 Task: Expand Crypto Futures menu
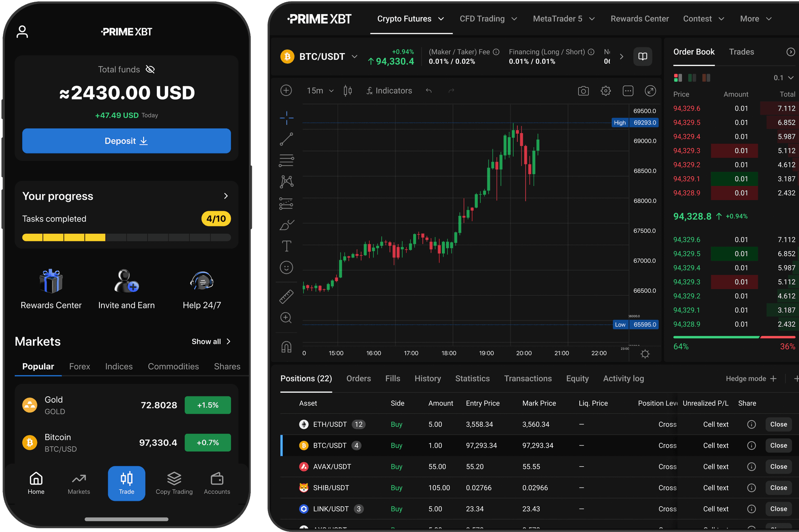tap(411, 19)
